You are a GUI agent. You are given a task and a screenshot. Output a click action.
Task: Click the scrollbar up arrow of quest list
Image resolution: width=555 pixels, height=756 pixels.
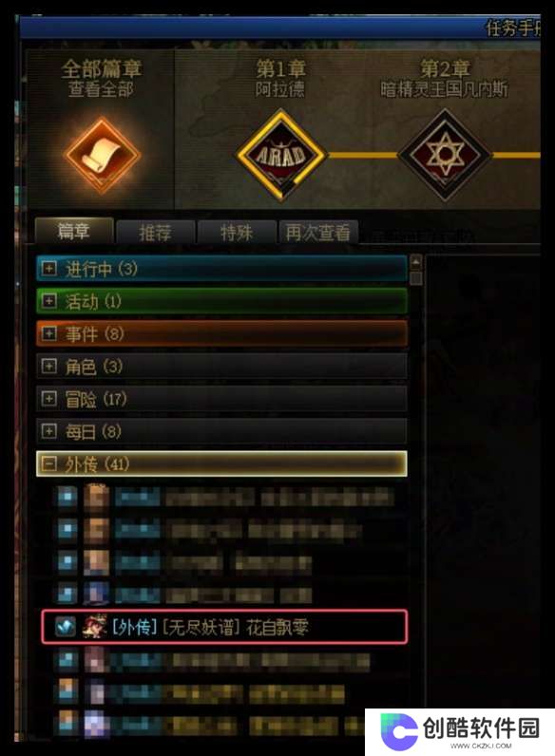tap(415, 263)
